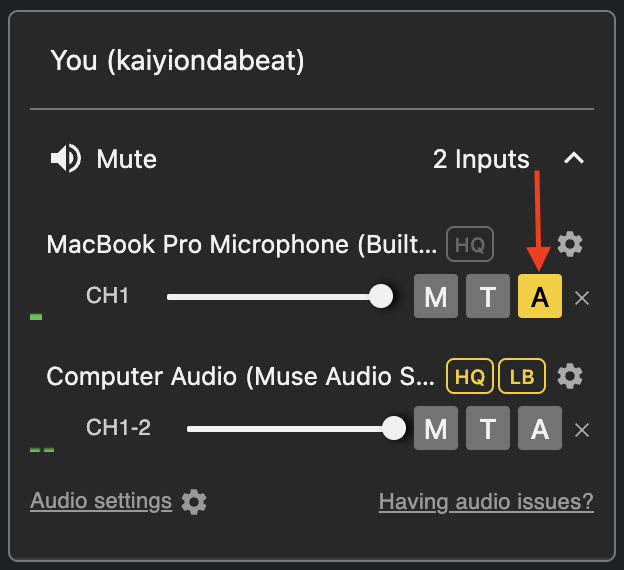Toggle LB badge on Computer Audio
Image resolution: width=624 pixels, height=570 pixels.
pos(522,376)
